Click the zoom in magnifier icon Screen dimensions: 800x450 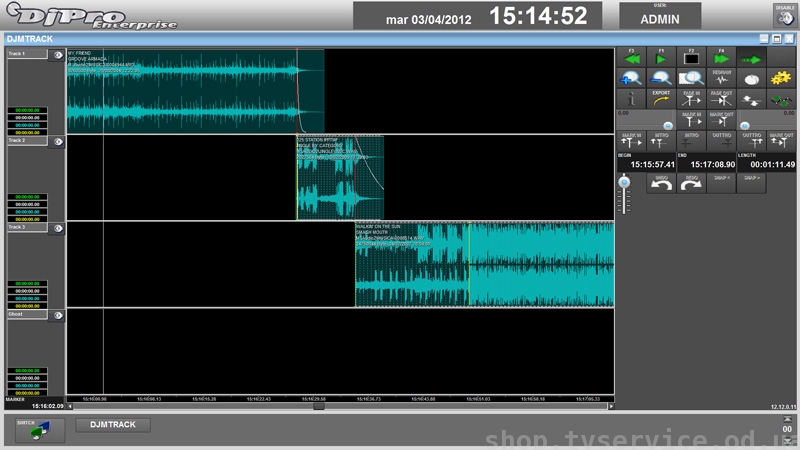pos(631,78)
